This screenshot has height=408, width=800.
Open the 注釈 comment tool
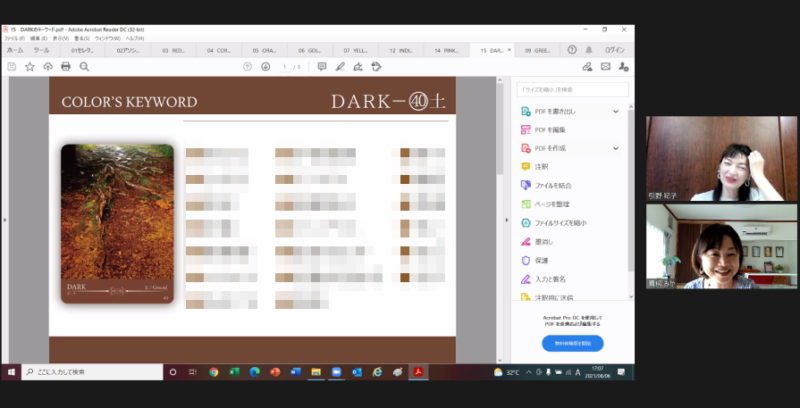coord(541,167)
